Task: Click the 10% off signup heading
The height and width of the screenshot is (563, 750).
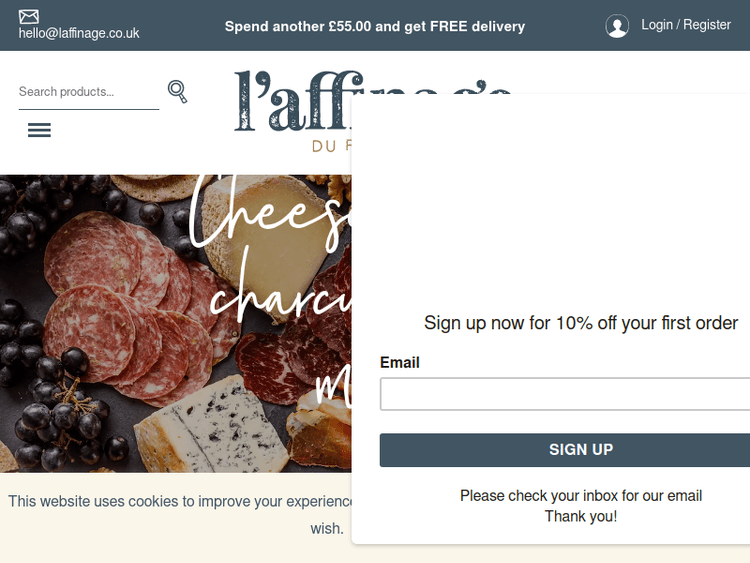Action: [x=581, y=323]
